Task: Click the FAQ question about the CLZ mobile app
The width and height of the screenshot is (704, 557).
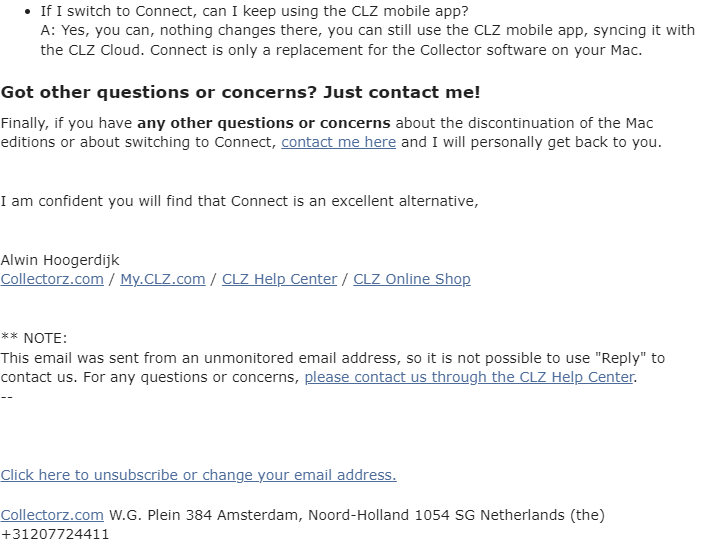Action: (x=254, y=11)
